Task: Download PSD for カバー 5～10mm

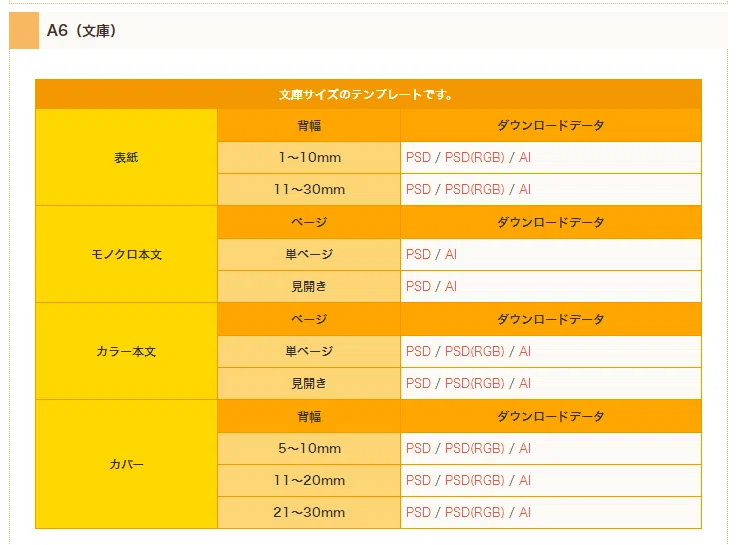Action: (x=419, y=448)
